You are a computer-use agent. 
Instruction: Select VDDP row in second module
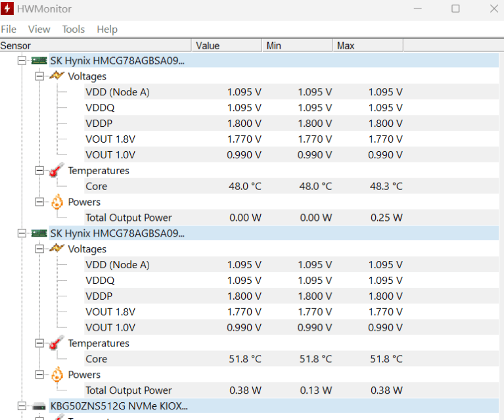tap(291, 296)
